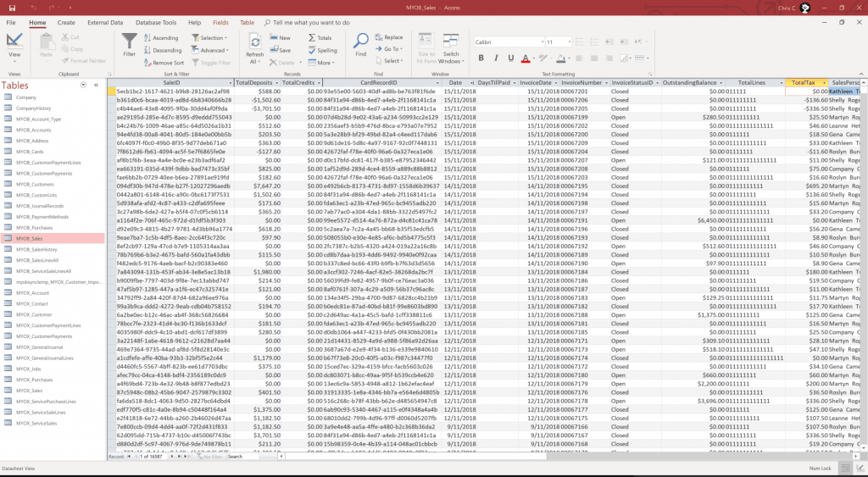This screenshot has height=477, width=868.
Task: Apply the red font color
Action: [525, 58]
